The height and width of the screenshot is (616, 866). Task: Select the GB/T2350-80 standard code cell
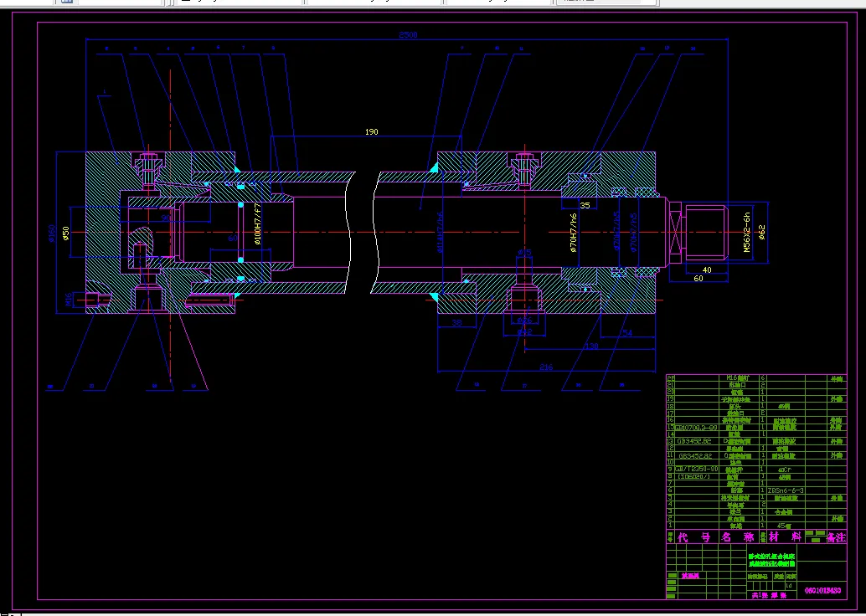(697, 470)
